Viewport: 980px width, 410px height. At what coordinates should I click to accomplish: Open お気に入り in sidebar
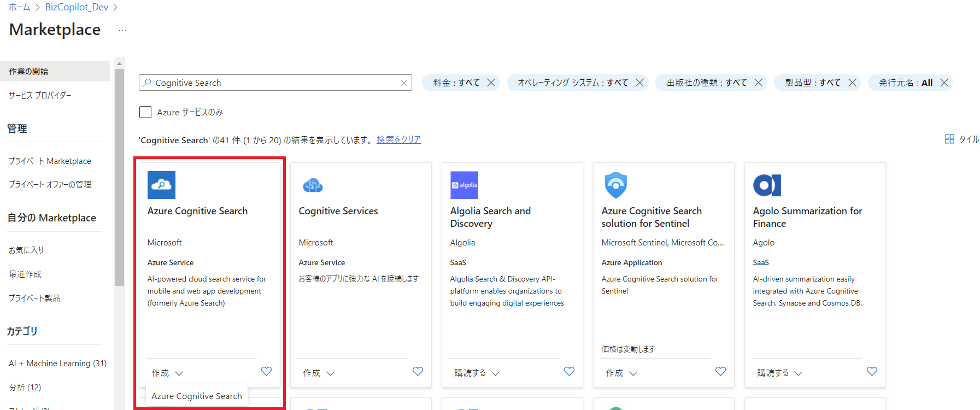click(x=26, y=250)
